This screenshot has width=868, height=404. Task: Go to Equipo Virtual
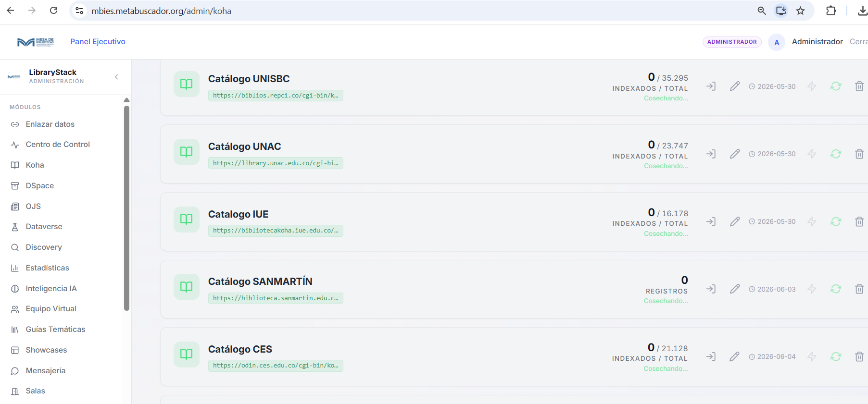51,309
